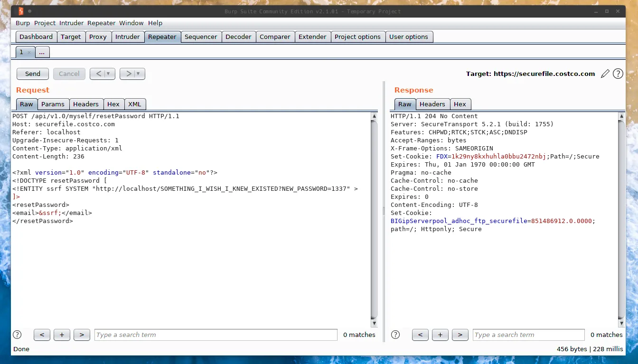Select request Headers tab

pos(86,104)
